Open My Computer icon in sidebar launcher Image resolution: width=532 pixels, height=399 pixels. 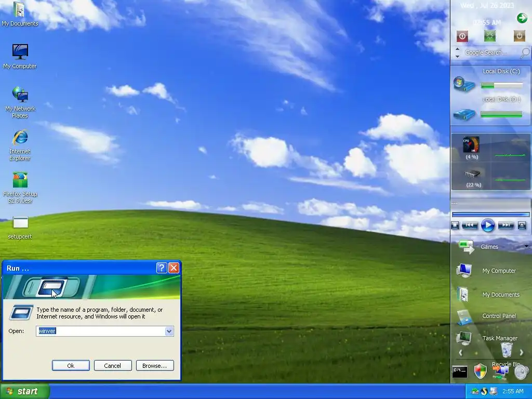point(464,270)
